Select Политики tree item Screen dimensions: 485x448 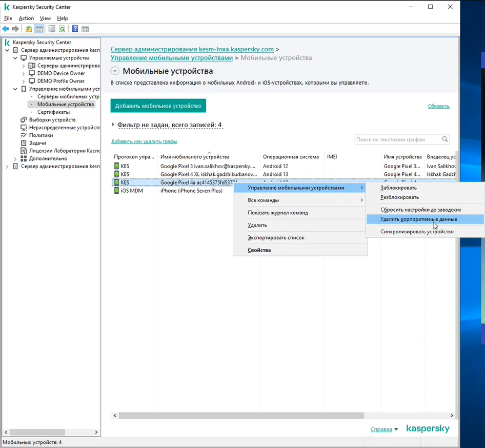coord(41,135)
